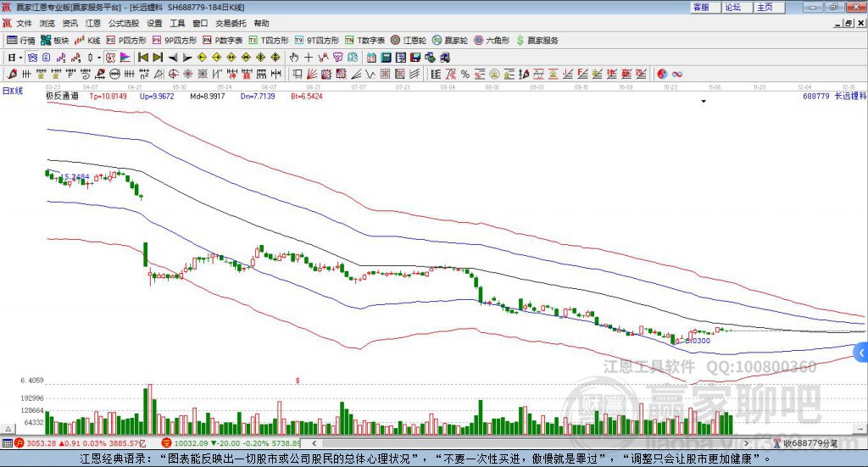This screenshot has height=467, width=868.
Task: Open the T数字表 tool
Action: point(364,41)
